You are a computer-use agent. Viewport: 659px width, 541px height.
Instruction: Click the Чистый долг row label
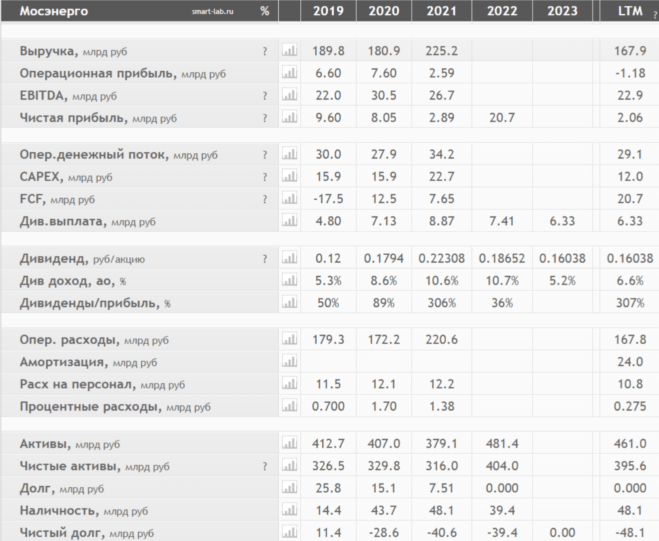(x=87, y=533)
